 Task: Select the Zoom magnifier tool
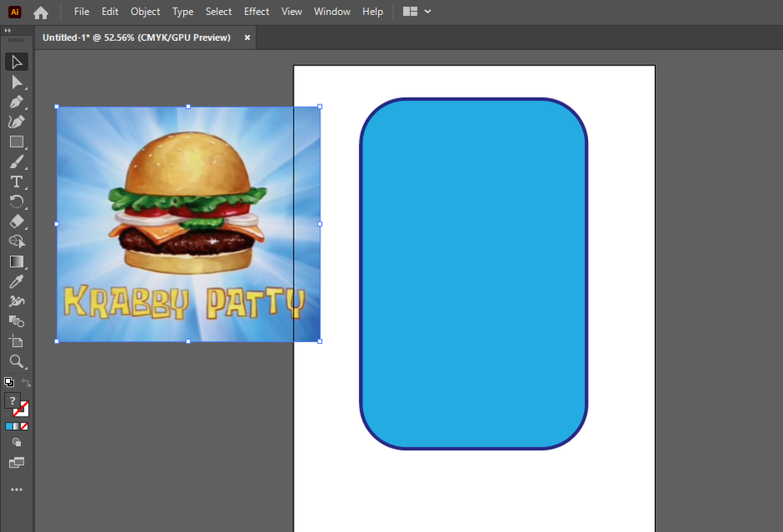17,361
